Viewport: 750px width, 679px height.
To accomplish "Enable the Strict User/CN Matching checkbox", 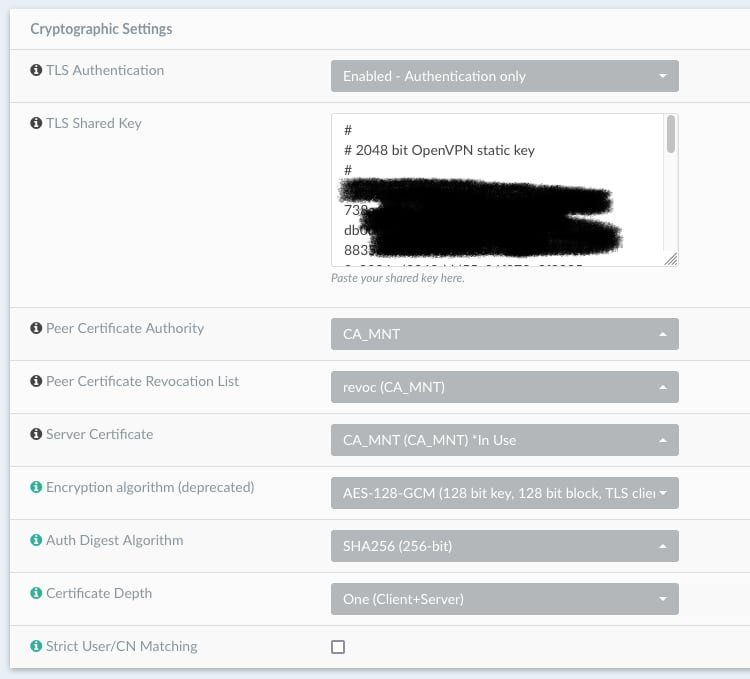I will tap(338, 647).
